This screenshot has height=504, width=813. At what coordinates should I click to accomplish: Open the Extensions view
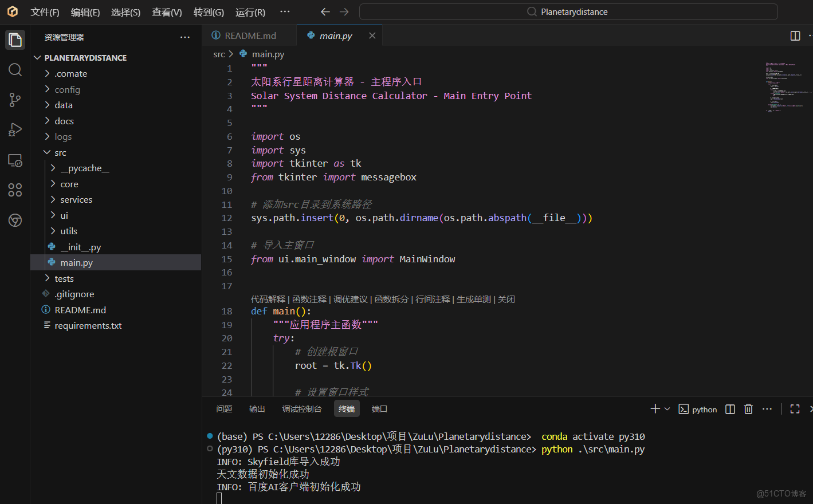[15, 190]
